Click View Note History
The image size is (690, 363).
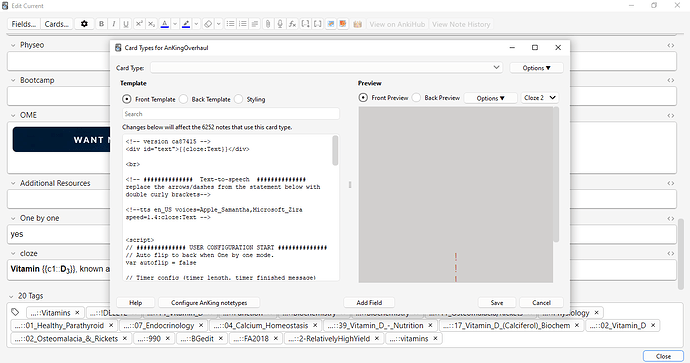[461, 24]
